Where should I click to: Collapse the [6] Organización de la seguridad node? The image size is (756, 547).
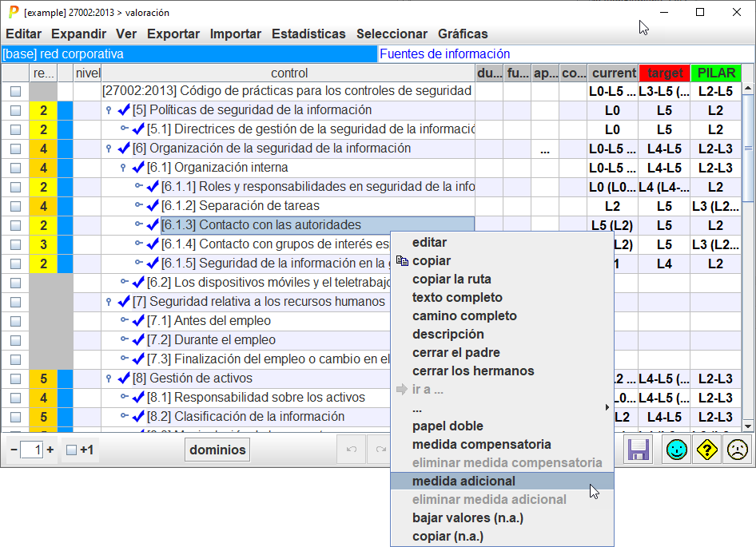[x=109, y=149]
